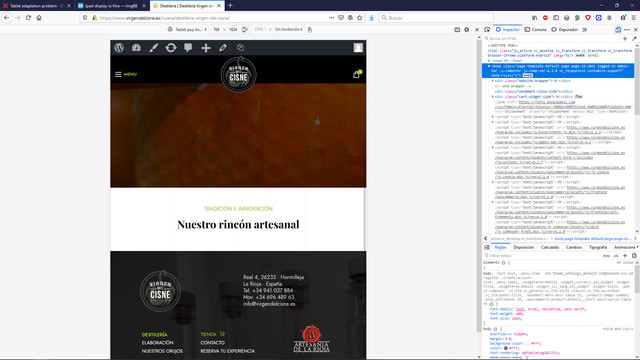
Task: Go back with the browser back arrow
Action: pos(7,18)
